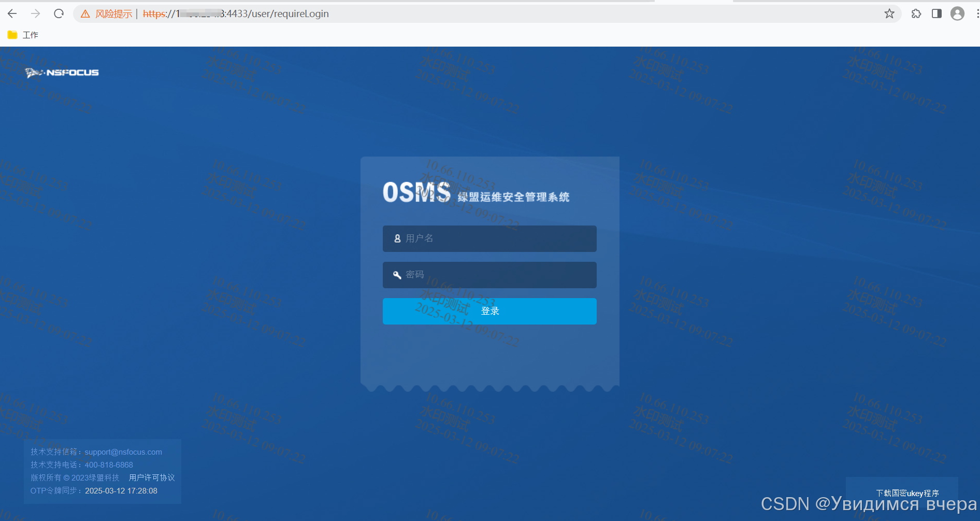Open the browser side panel icon
980x521 pixels.
(x=936, y=13)
